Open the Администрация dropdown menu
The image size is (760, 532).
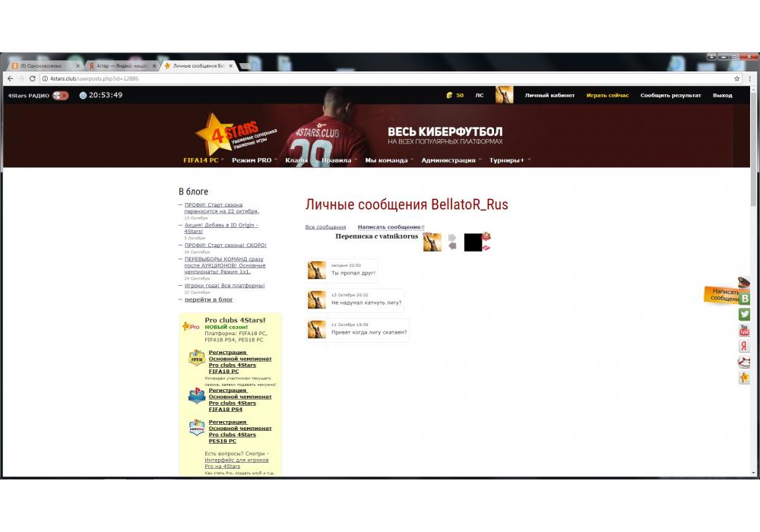click(448, 160)
